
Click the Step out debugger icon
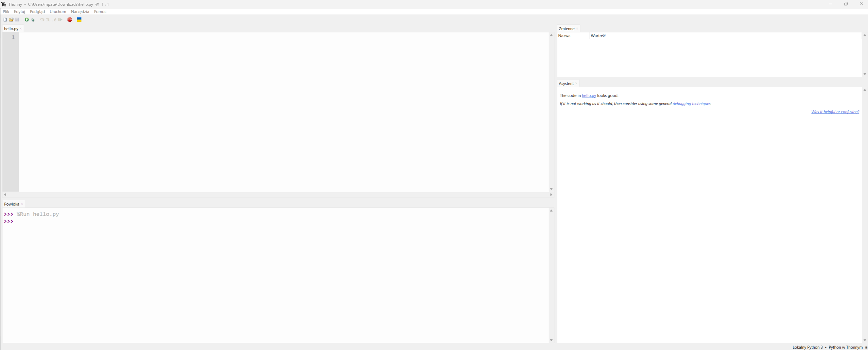tap(54, 20)
